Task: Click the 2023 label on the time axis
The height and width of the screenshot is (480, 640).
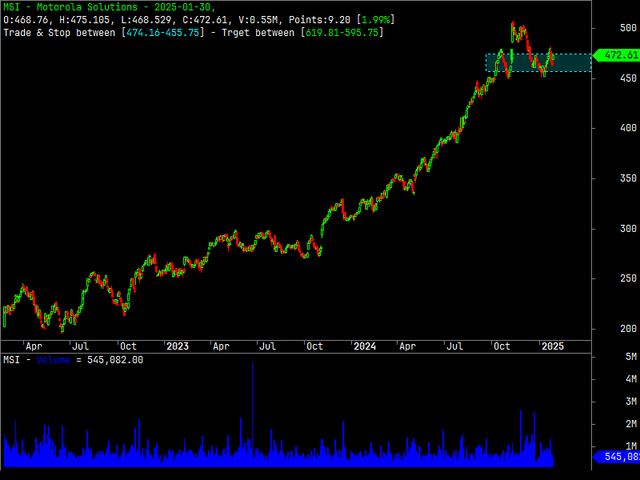Action: (x=178, y=346)
